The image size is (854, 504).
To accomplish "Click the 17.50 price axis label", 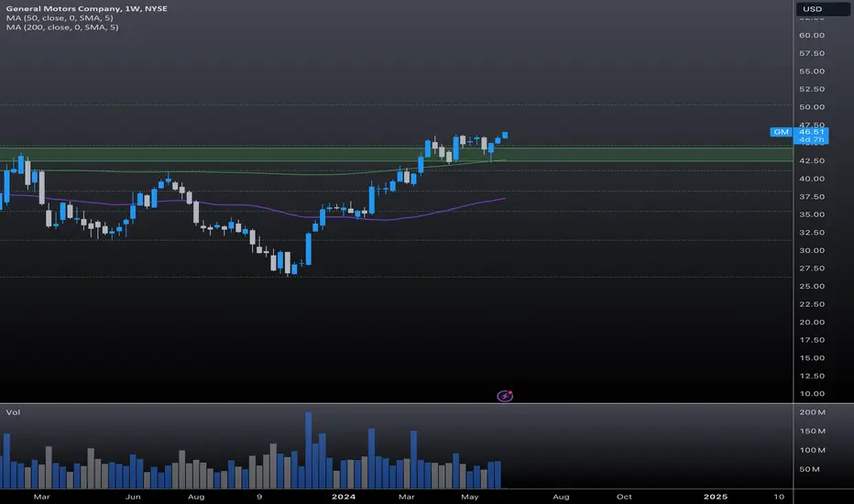I will [812, 340].
